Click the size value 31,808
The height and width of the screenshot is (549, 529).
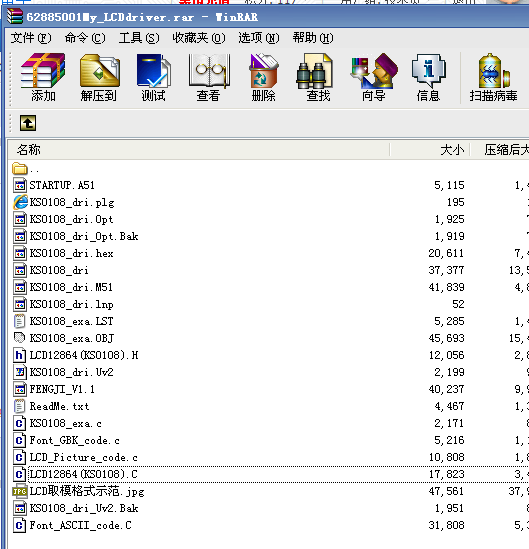coord(446,525)
